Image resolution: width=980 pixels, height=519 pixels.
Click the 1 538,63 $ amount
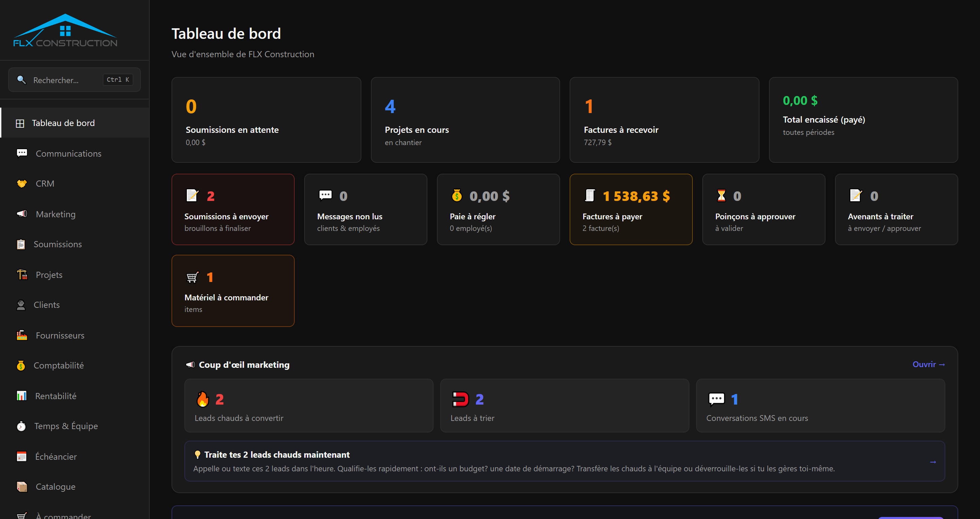(x=636, y=196)
